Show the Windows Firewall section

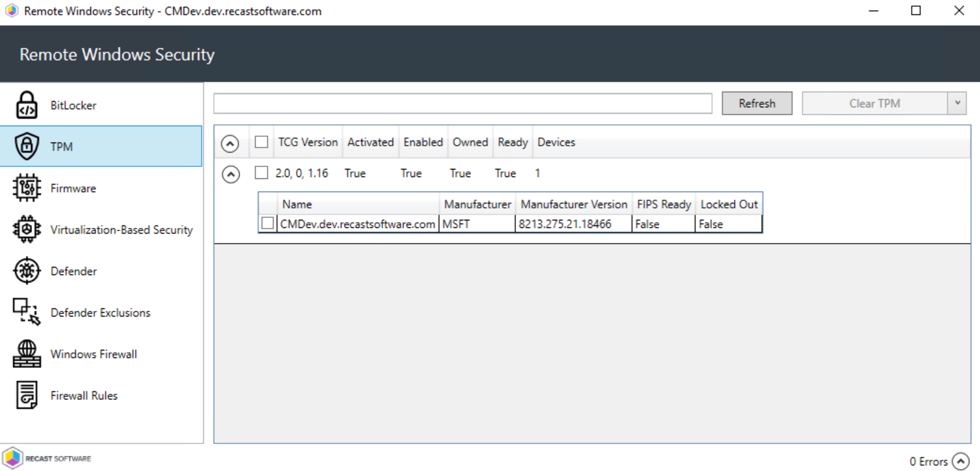101,354
